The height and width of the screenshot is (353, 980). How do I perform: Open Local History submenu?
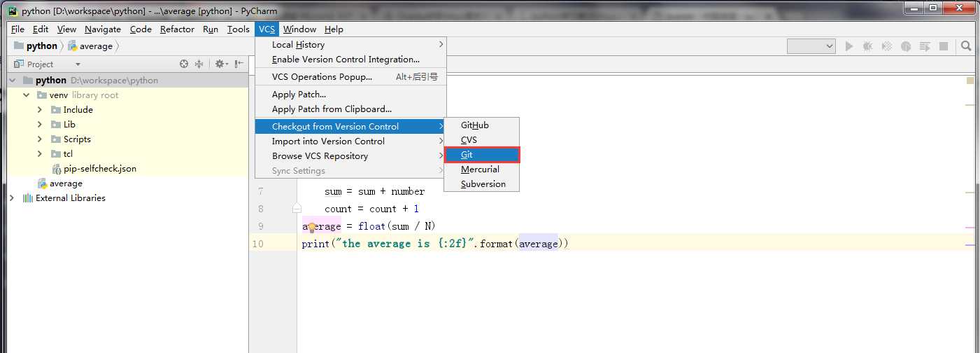350,45
